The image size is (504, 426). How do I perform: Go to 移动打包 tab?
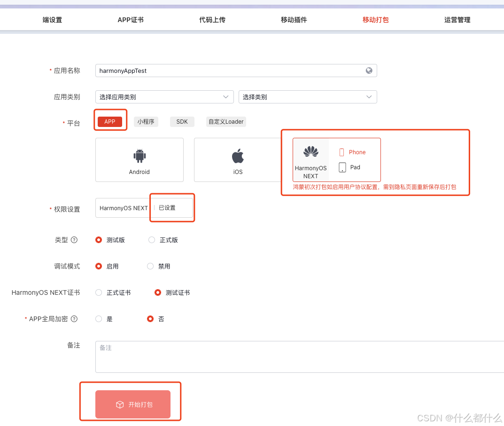(375, 20)
